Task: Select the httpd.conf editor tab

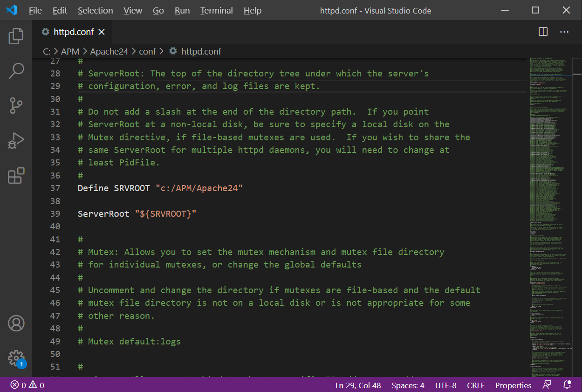Action: pyautogui.click(x=72, y=32)
